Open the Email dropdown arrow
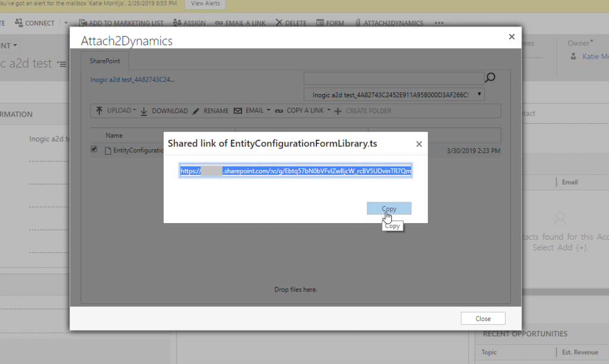Image resolution: width=609 pixels, height=364 pixels. (x=268, y=111)
